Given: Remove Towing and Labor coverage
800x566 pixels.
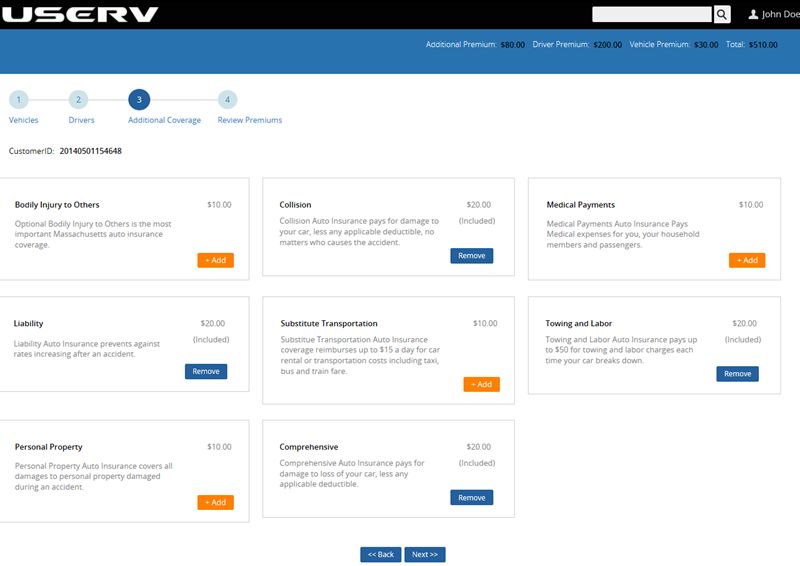Looking at the screenshot, I should [x=737, y=374].
